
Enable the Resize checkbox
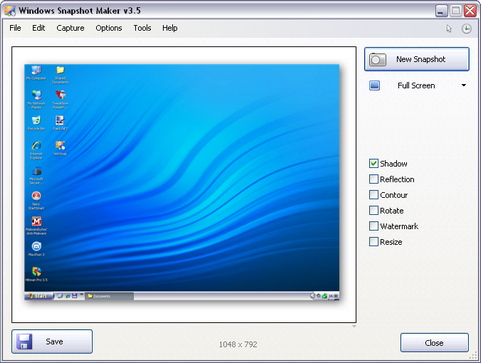click(x=374, y=242)
